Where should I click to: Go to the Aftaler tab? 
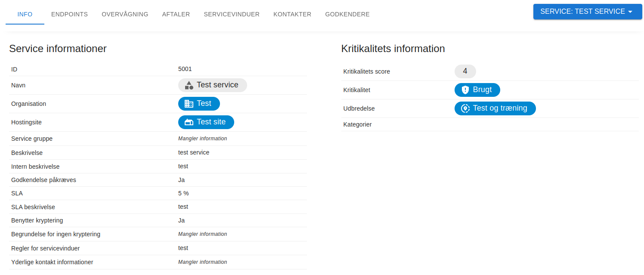click(x=176, y=14)
